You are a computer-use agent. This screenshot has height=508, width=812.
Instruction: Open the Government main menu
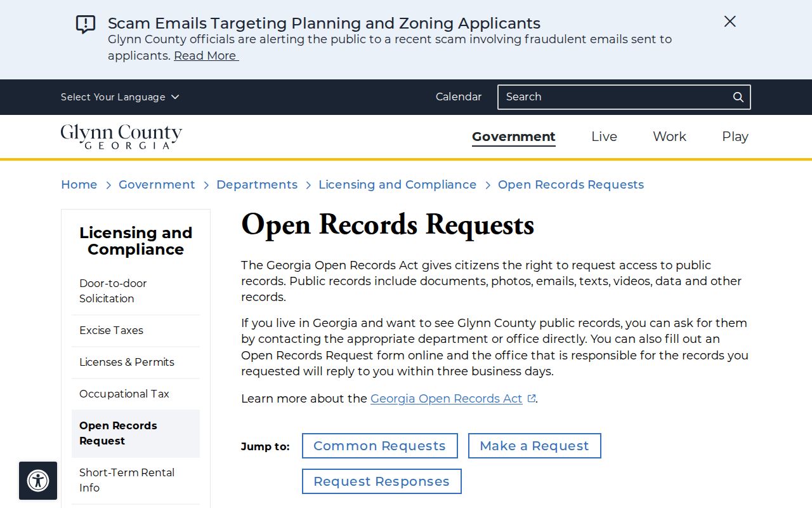point(514,137)
